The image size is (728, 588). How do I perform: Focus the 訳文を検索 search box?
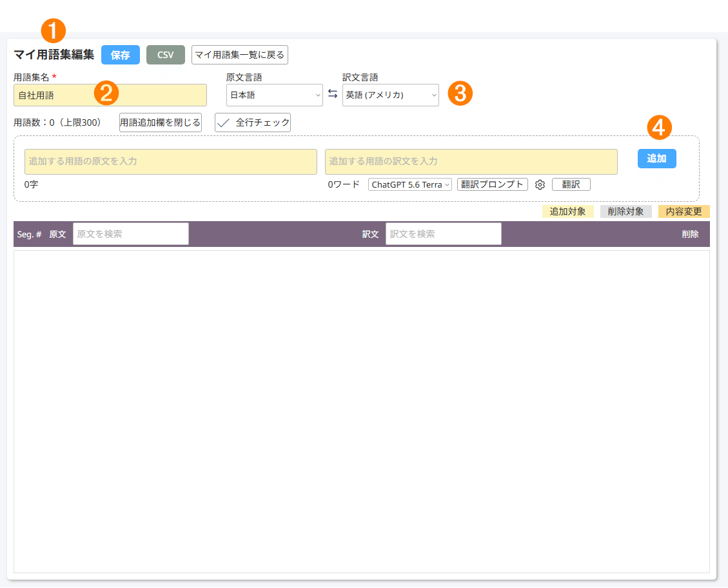[x=444, y=234]
